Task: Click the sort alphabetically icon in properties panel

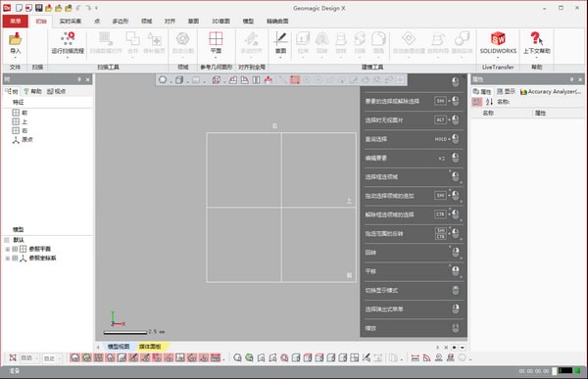Action: tap(489, 102)
